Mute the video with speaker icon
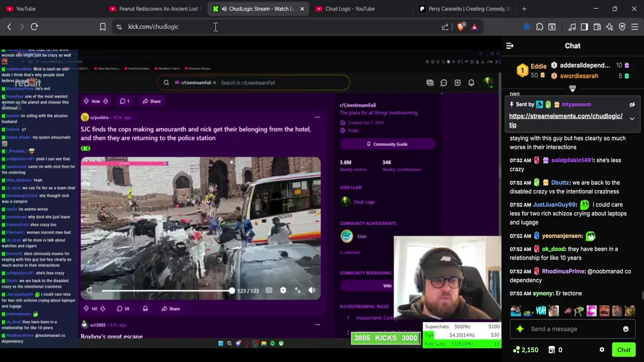 coord(312,290)
